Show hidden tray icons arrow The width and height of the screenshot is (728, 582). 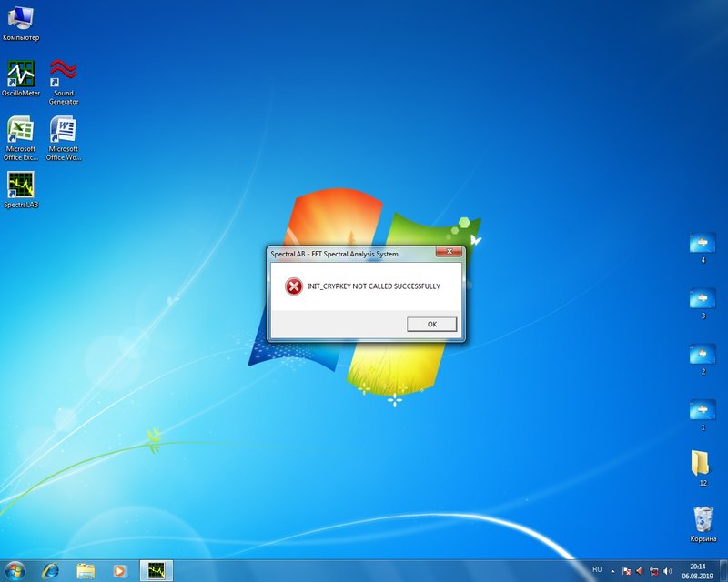point(612,571)
